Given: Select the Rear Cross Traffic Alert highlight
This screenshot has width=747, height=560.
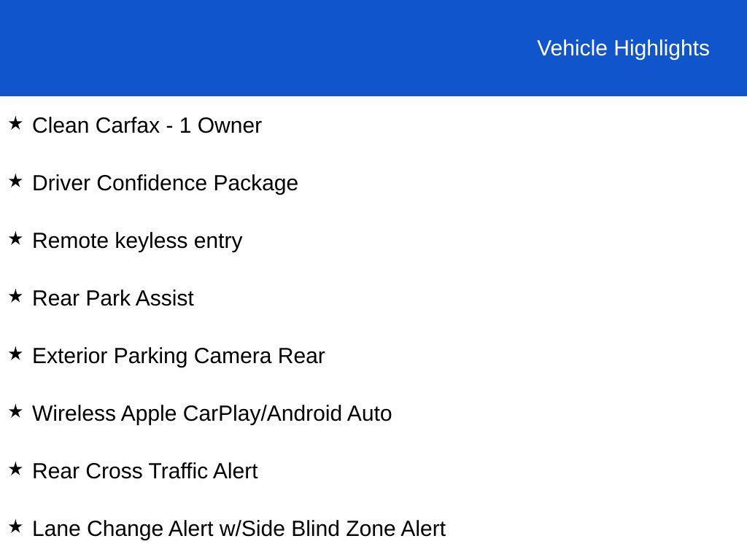Looking at the screenshot, I should click(x=145, y=471).
